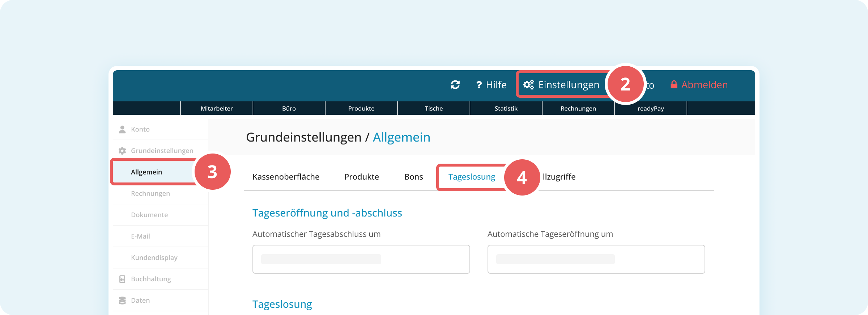This screenshot has width=868, height=315.
Task: Switch to Tageslosung tab
Action: (472, 177)
